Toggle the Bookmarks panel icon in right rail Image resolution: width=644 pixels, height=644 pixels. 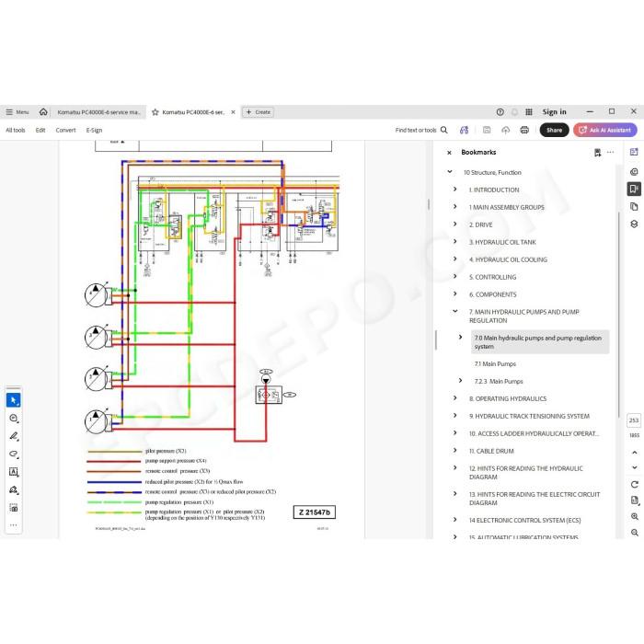click(x=634, y=189)
